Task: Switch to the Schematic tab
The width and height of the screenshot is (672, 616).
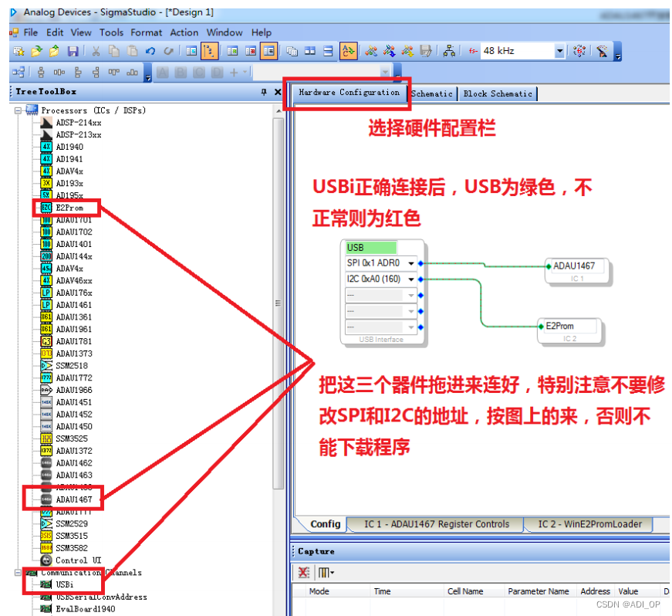Action: 432,93
